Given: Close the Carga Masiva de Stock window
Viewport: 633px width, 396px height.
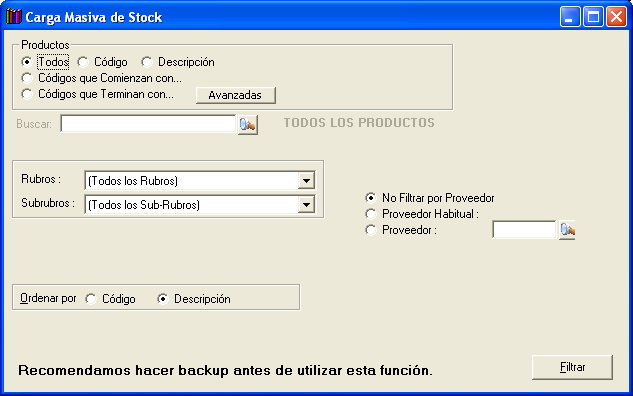Looking at the screenshot, I should point(616,17).
